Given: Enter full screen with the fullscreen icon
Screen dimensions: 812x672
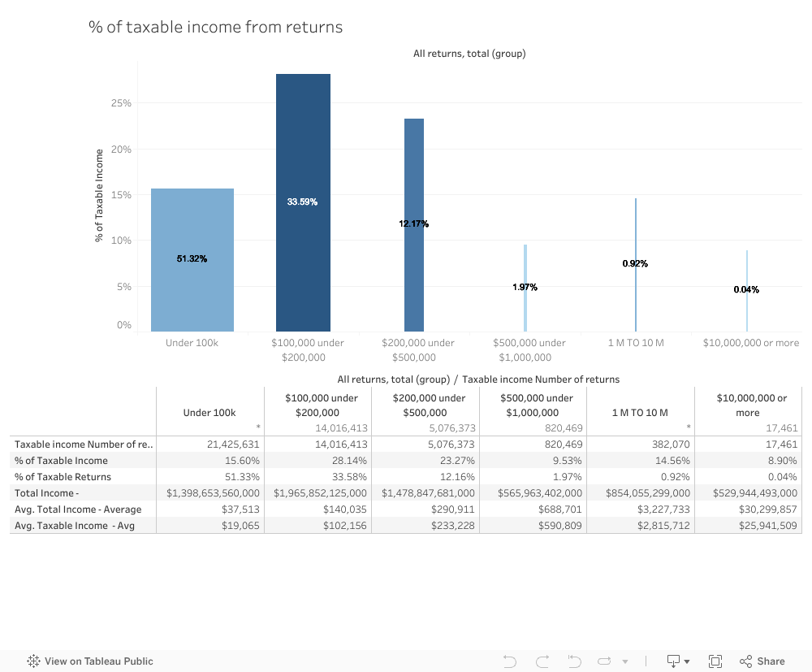Looking at the screenshot, I should point(715,661).
